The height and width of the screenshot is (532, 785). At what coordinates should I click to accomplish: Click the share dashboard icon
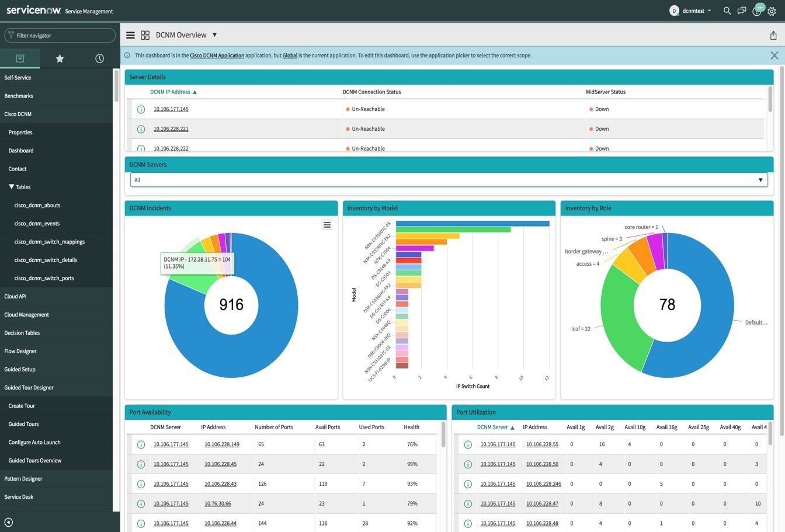pyautogui.click(x=773, y=36)
